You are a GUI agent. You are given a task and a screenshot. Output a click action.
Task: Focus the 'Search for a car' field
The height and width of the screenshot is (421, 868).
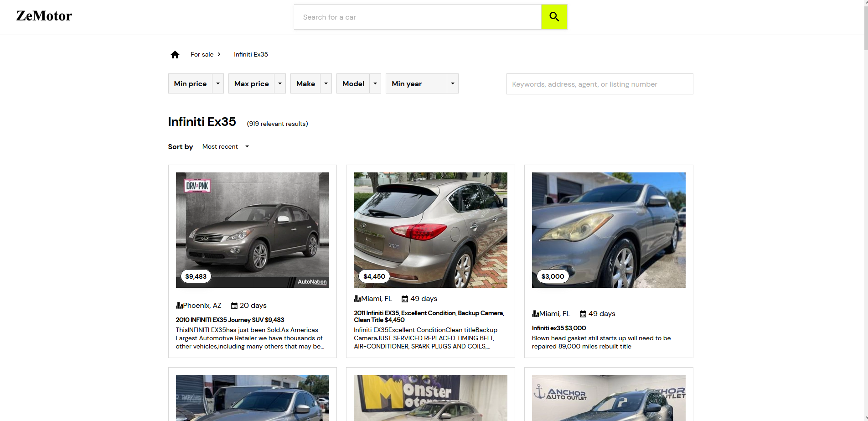click(x=418, y=17)
